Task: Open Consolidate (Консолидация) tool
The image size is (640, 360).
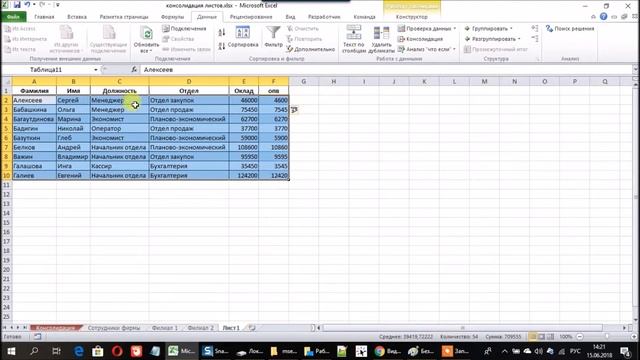Action: 420,39
